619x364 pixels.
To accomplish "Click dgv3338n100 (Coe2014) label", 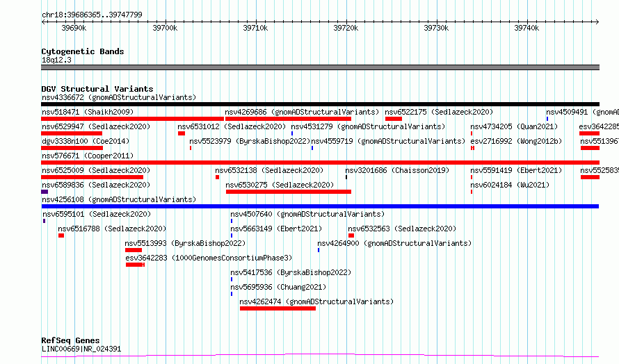I will click(86, 141).
